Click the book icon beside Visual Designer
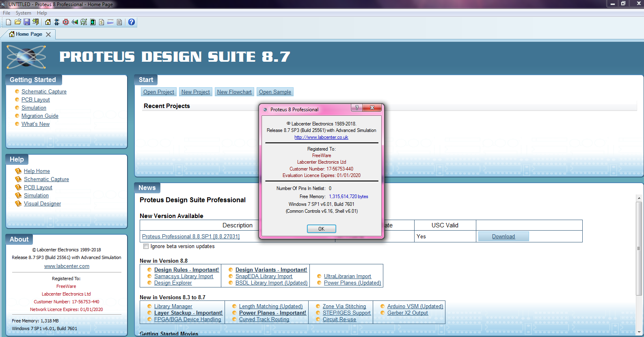644x337 pixels. point(18,203)
